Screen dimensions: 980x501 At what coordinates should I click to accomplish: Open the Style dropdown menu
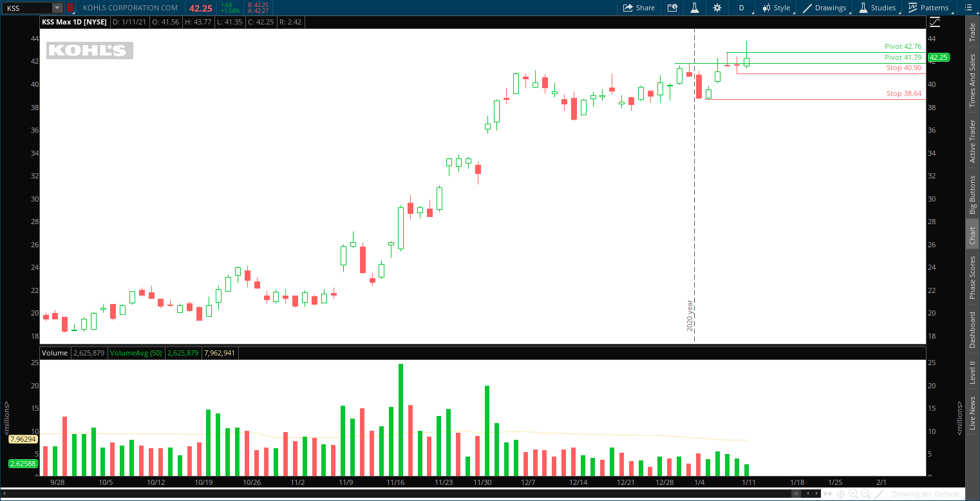(776, 8)
